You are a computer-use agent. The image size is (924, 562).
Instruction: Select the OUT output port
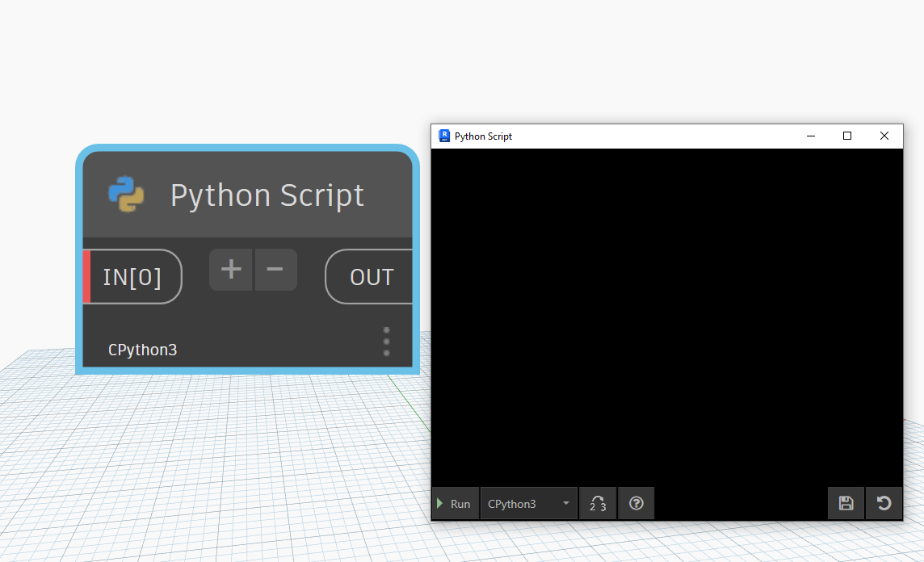pos(369,277)
